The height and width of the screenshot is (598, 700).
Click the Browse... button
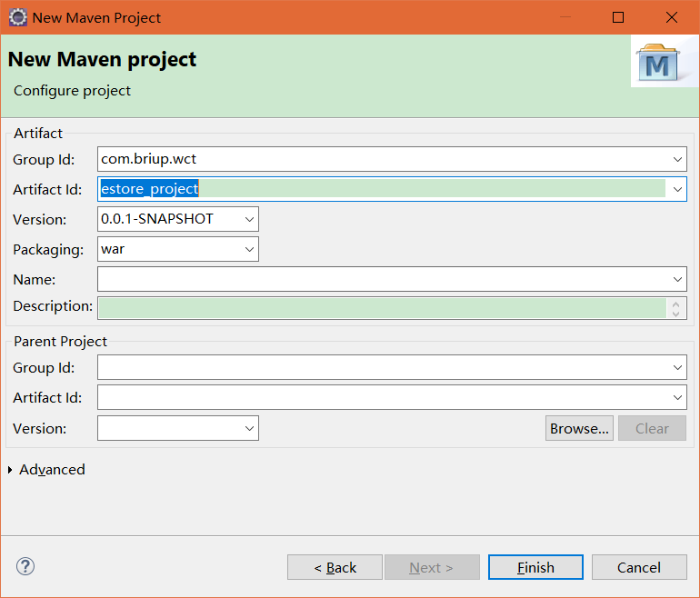pyautogui.click(x=579, y=428)
